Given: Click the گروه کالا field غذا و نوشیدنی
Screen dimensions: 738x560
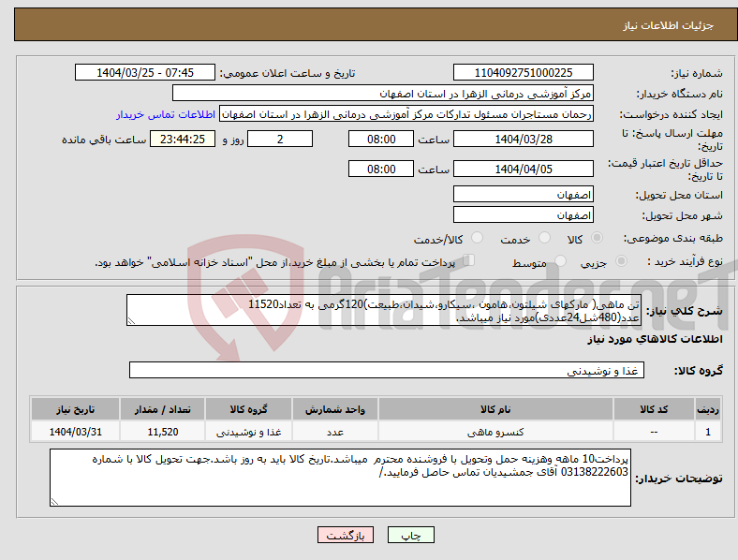Looking at the screenshot, I should 387,370.
